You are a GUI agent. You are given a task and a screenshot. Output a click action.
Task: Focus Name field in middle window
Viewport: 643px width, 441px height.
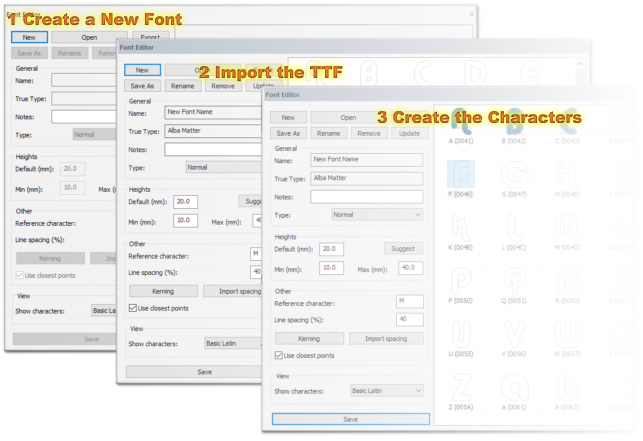tap(213, 112)
